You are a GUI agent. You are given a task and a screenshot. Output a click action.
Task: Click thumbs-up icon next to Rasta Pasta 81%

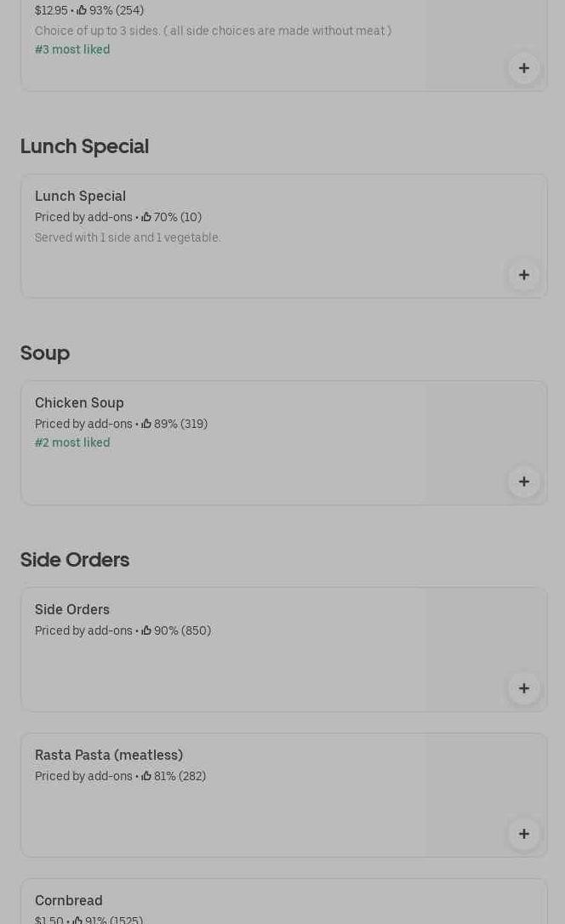click(146, 776)
